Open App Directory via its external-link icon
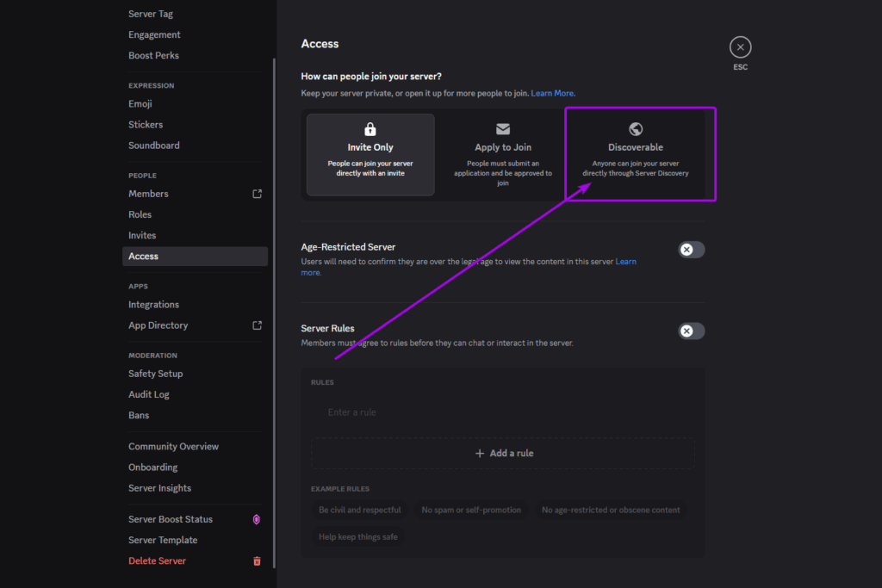 click(256, 325)
